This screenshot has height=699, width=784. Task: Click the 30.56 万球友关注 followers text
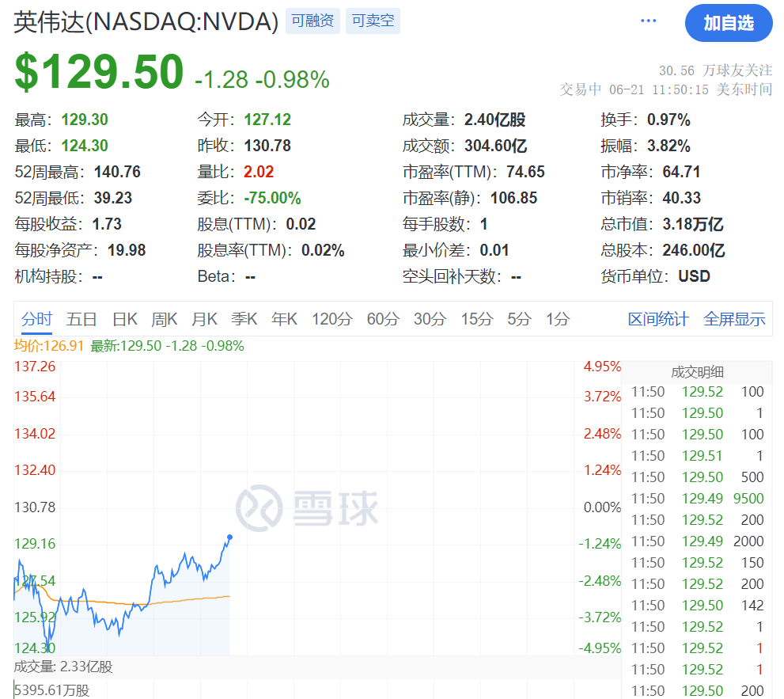715,70
